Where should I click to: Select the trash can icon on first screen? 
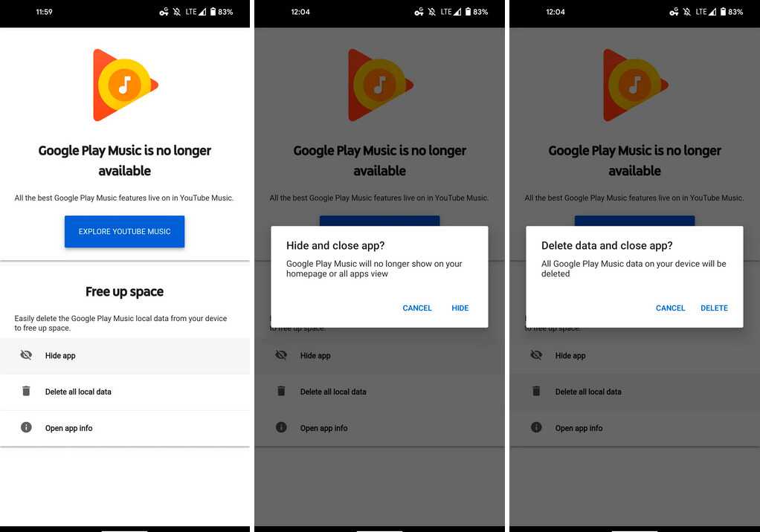point(26,391)
